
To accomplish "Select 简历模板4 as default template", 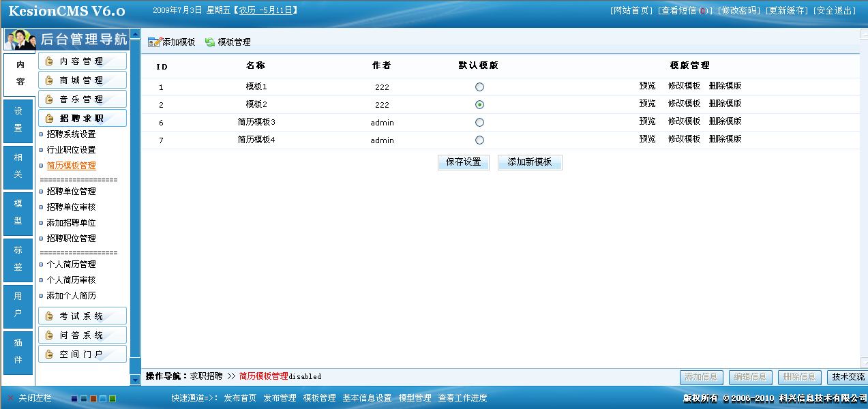I will [x=479, y=140].
